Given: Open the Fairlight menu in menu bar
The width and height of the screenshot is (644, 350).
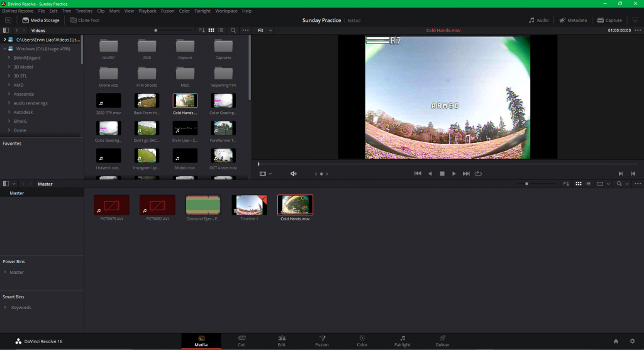Looking at the screenshot, I should [x=202, y=11].
